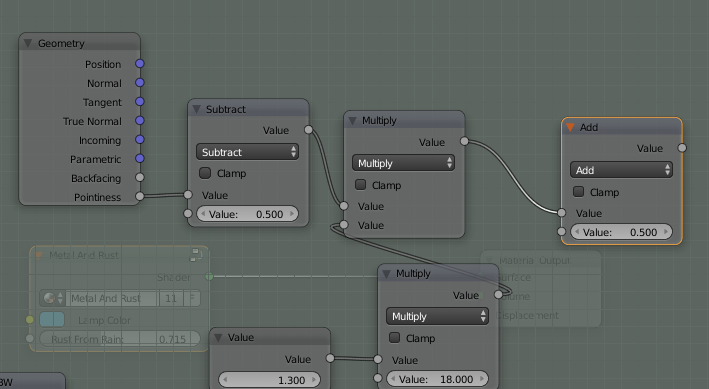Click the Value node's output socket

[330, 358]
